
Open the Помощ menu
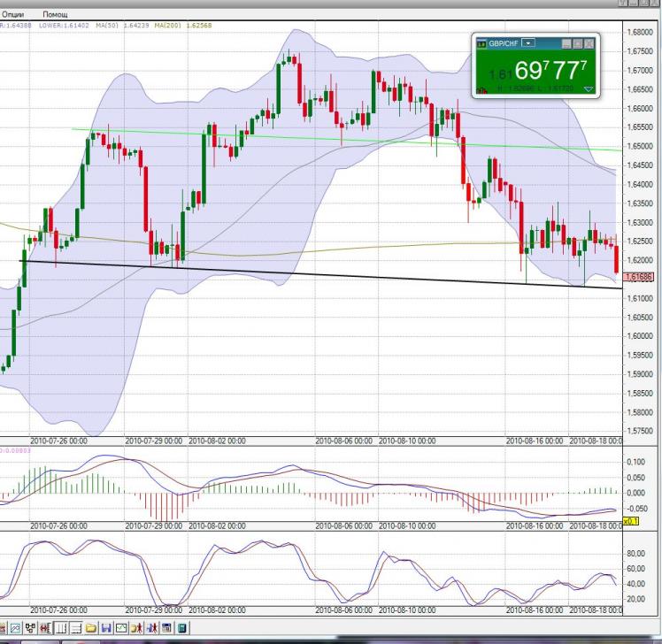pyautogui.click(x=55, y=14)
